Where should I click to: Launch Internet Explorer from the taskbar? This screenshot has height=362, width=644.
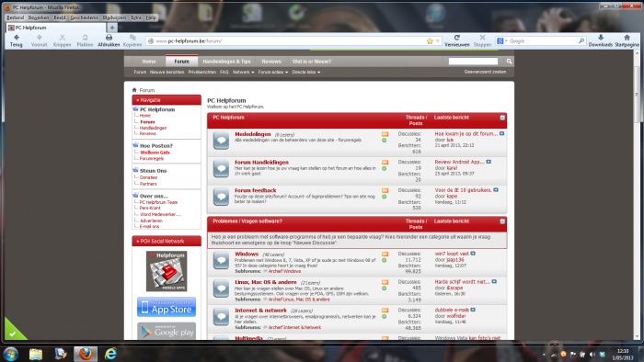110,354
